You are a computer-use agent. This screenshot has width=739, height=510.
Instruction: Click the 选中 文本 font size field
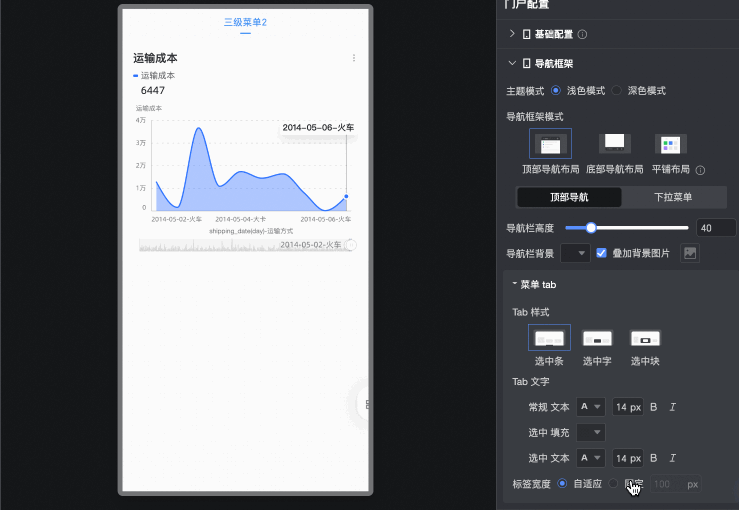pyautogui.click(x=628, y=458)
